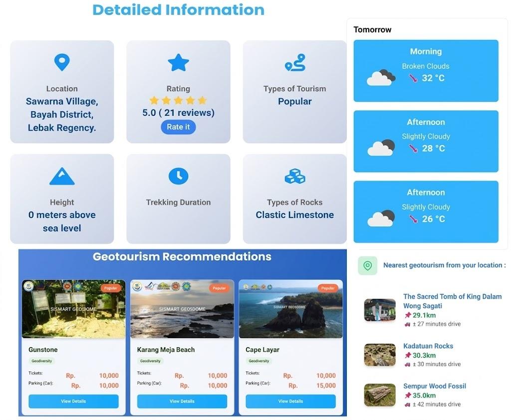The height and width of the screenshot is (420, 511).
Task: Click the Morning broken clouds weather icon
Action: click(381, 77)
